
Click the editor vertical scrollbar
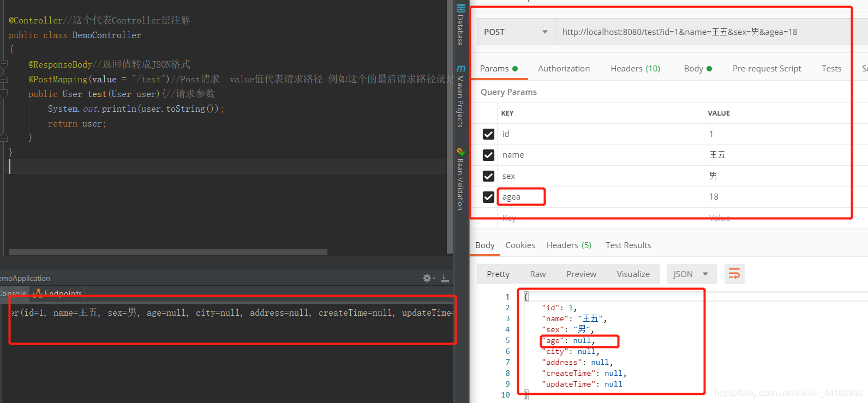450,127
